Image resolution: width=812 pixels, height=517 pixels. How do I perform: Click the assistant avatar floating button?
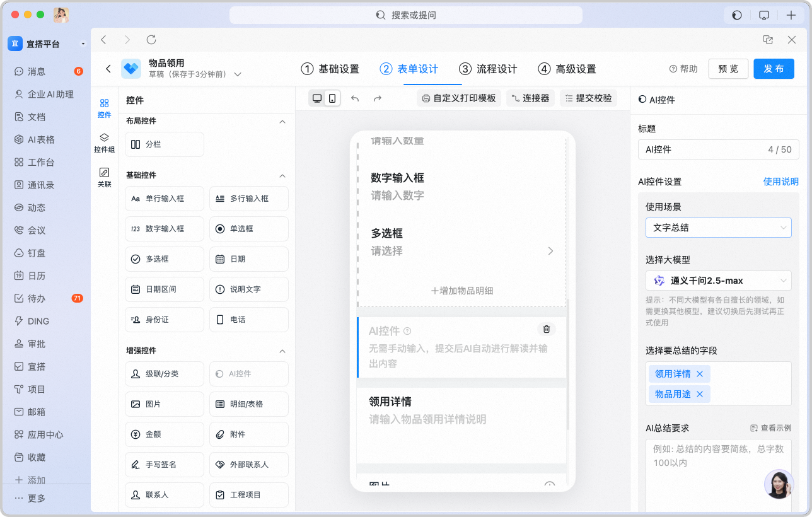[x=779, y=484]
